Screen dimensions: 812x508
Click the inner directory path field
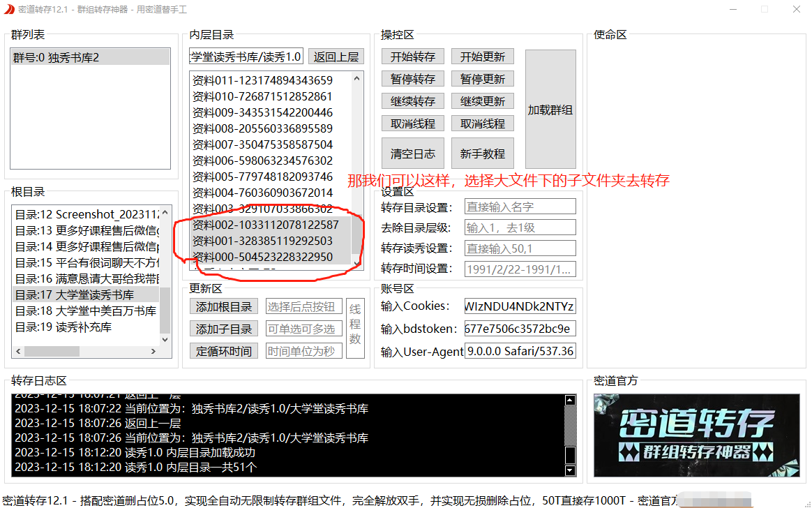click(246, 57)
